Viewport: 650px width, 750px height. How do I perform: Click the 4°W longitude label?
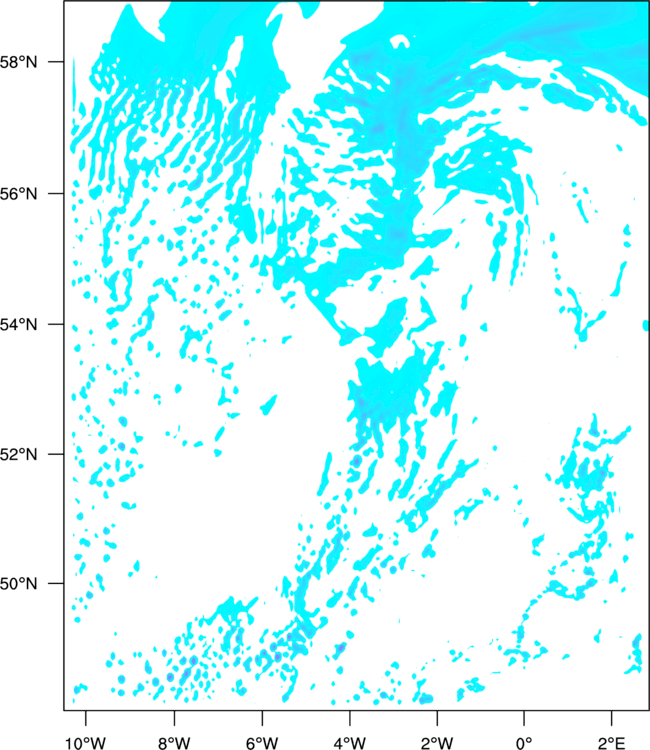click(x=350, y=743)
